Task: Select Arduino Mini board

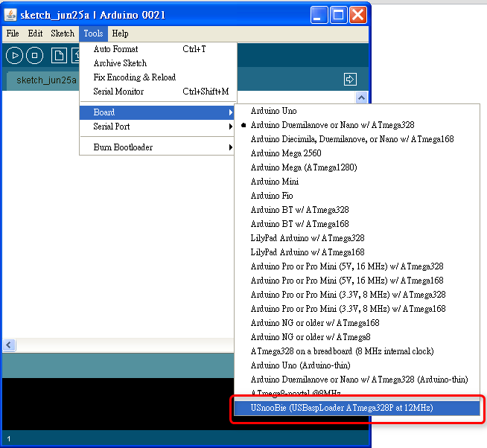Action: point(357,182)
